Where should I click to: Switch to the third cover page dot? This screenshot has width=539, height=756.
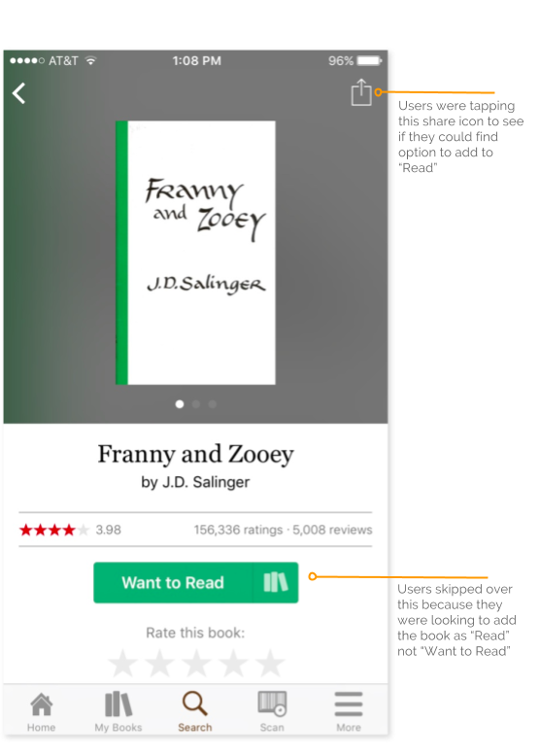tap(213, 404)
